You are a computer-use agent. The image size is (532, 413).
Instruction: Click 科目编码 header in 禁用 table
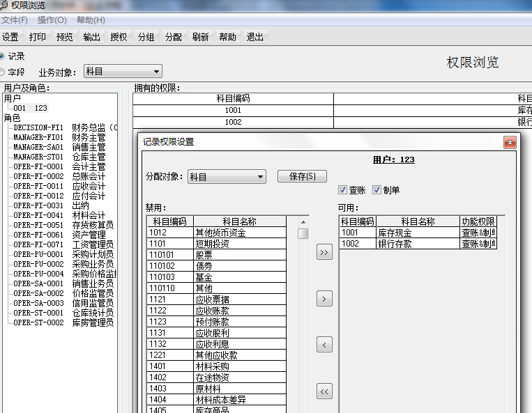pyautogui.click(x=170, y=221)
